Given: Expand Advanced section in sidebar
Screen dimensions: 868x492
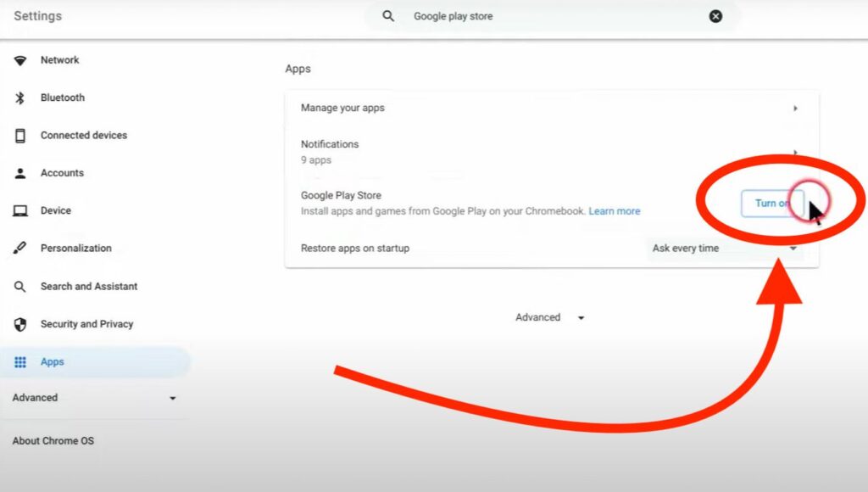Looking at the screenshot, I should click(x=93, y=398).
